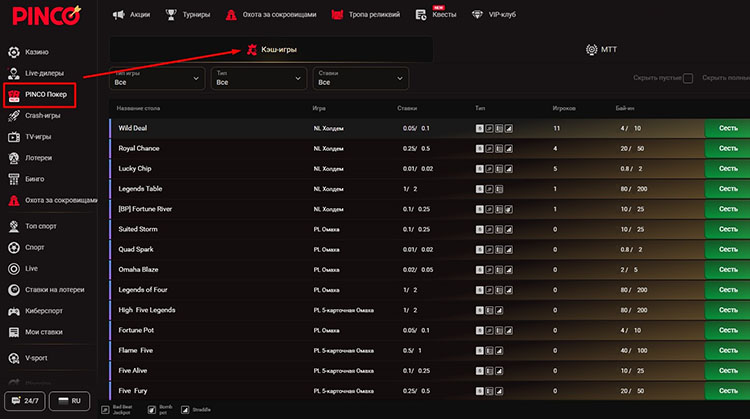The image size is (750, 419).
Task: Switch to the MTT tab
Action: tap(601, 49)
